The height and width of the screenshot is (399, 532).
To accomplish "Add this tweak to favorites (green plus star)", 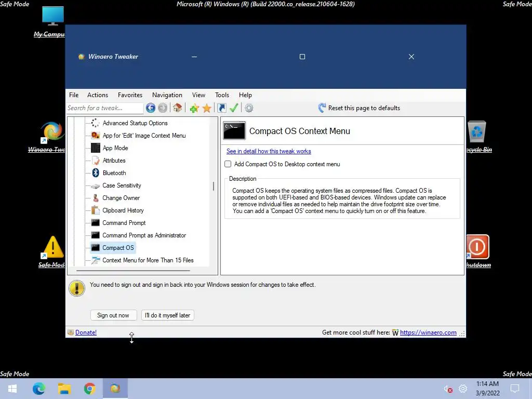I will pos(194,108).
